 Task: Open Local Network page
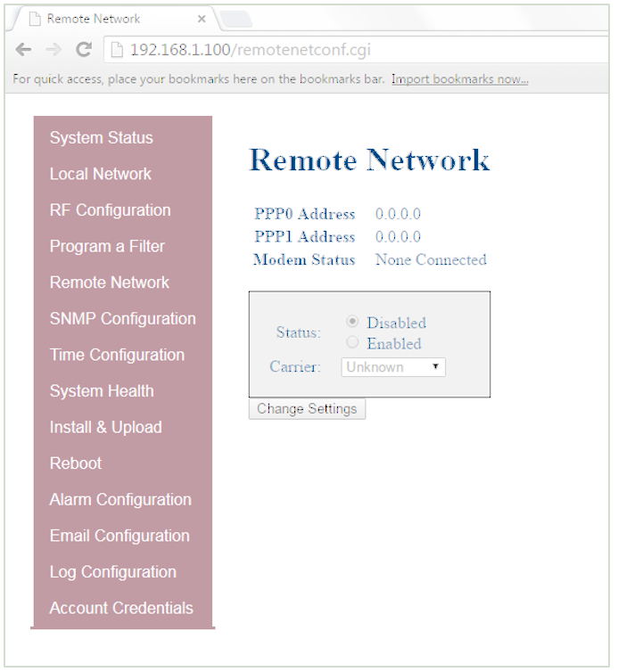click(101, 174)
